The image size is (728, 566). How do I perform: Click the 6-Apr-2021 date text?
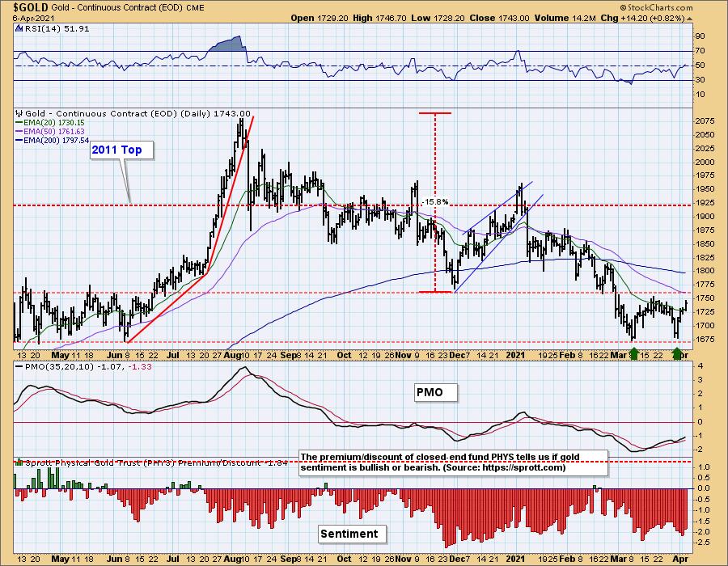33,19
